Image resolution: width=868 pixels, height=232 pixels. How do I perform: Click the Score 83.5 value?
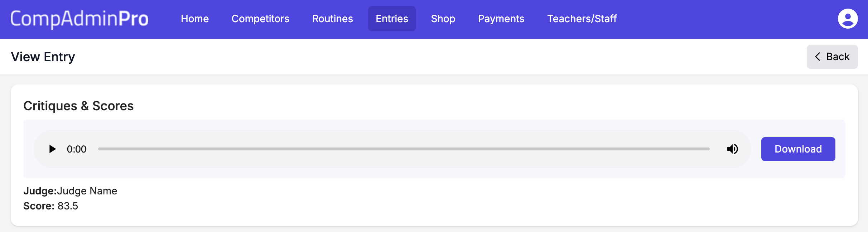coord(68,206)
